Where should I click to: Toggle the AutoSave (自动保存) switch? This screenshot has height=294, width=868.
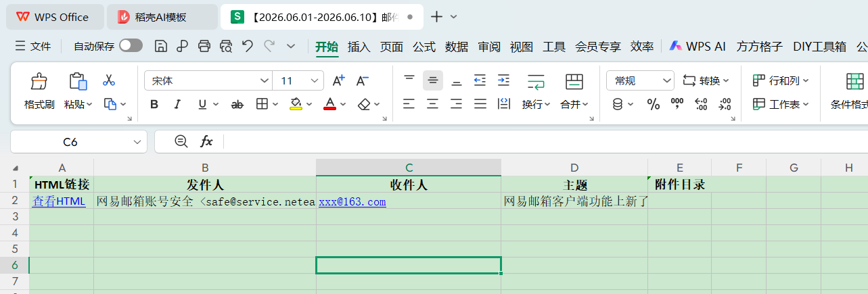tap(131, 46)
